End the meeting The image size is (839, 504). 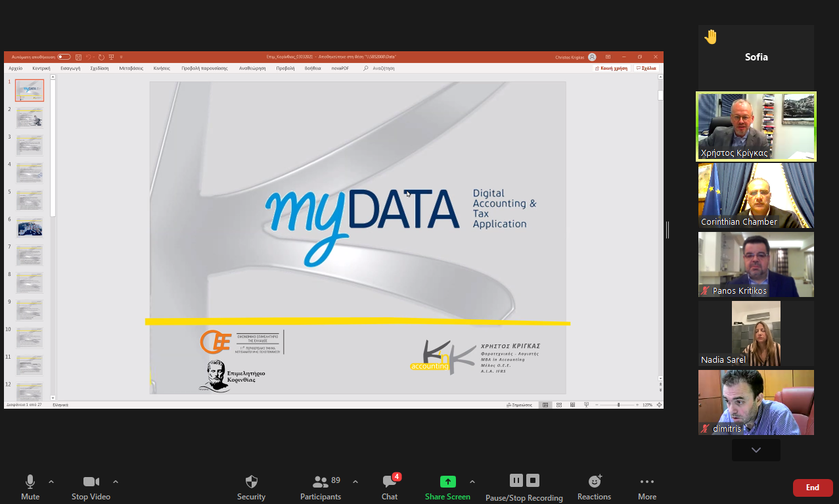[x=813, y=488]
